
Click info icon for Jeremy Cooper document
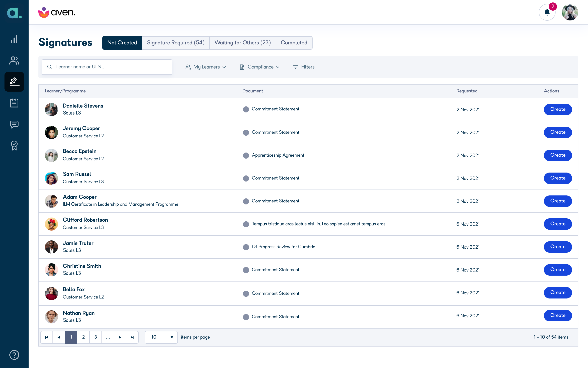coord(246,132)
